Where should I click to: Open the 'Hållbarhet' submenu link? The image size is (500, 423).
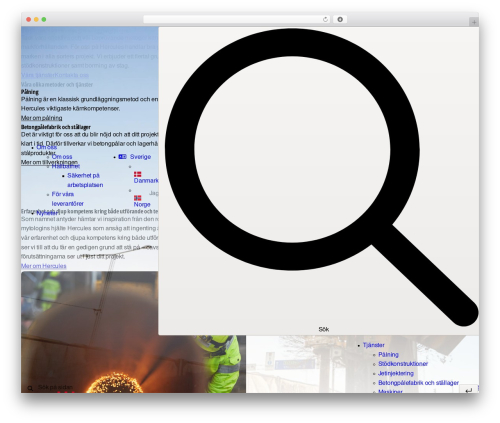click(66, 166)
